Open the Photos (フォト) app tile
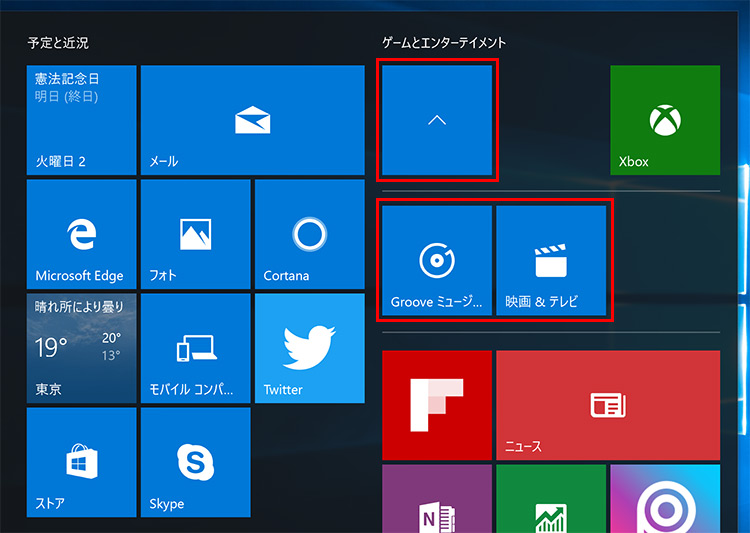The image size is (750, 533). tap(195, 234)
